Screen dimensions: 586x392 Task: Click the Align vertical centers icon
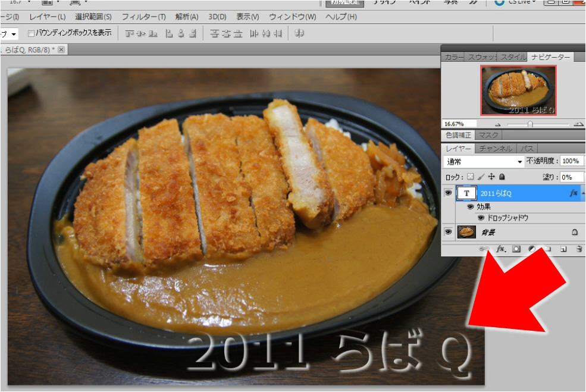141,34
